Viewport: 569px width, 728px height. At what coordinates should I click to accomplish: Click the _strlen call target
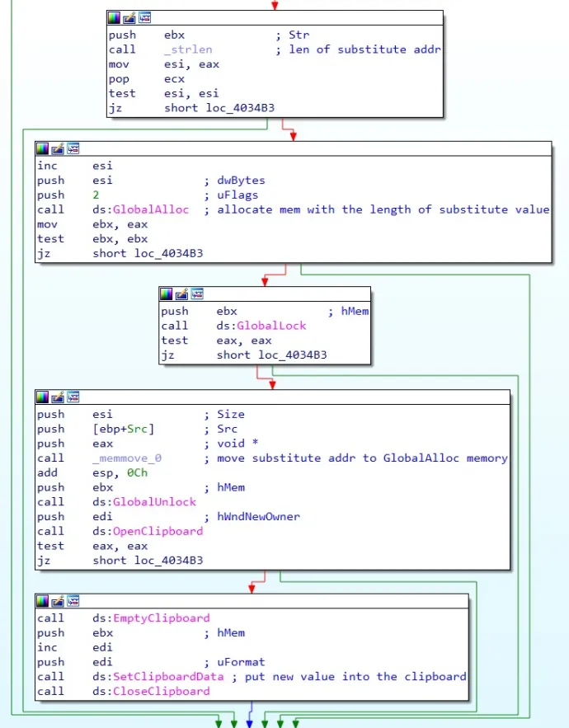188,49
